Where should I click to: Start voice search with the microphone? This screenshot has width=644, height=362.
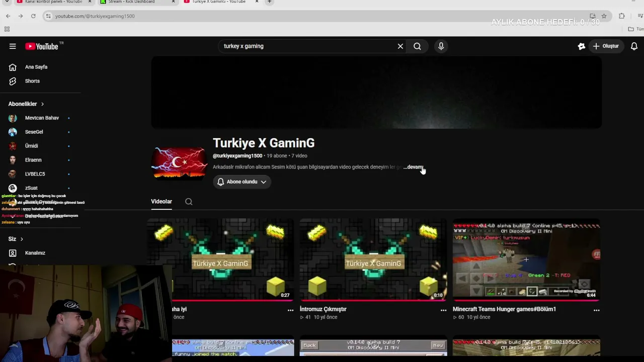(441, 46)
